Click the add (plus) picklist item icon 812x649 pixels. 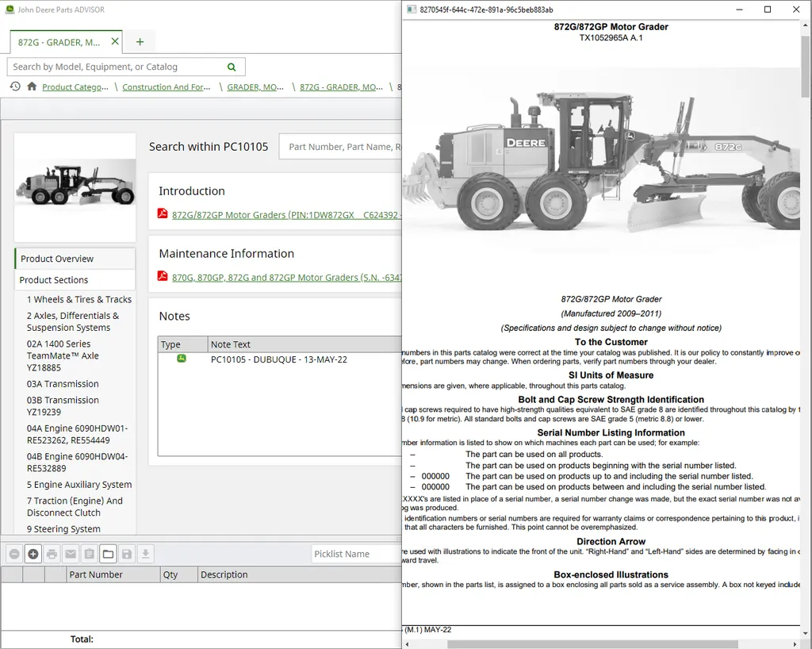(x=33, y=555)
